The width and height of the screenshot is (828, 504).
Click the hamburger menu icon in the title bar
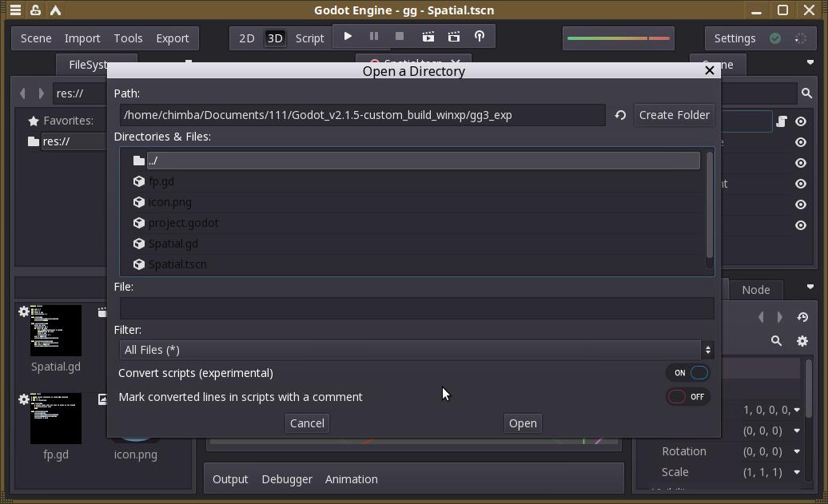tap(15, 10)
